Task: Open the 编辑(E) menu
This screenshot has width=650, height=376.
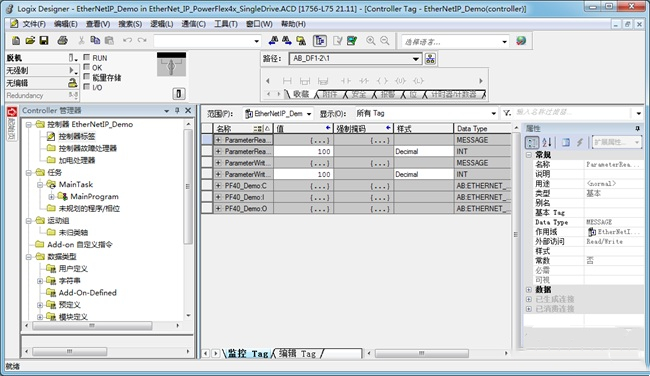Action: pos(65,24)
